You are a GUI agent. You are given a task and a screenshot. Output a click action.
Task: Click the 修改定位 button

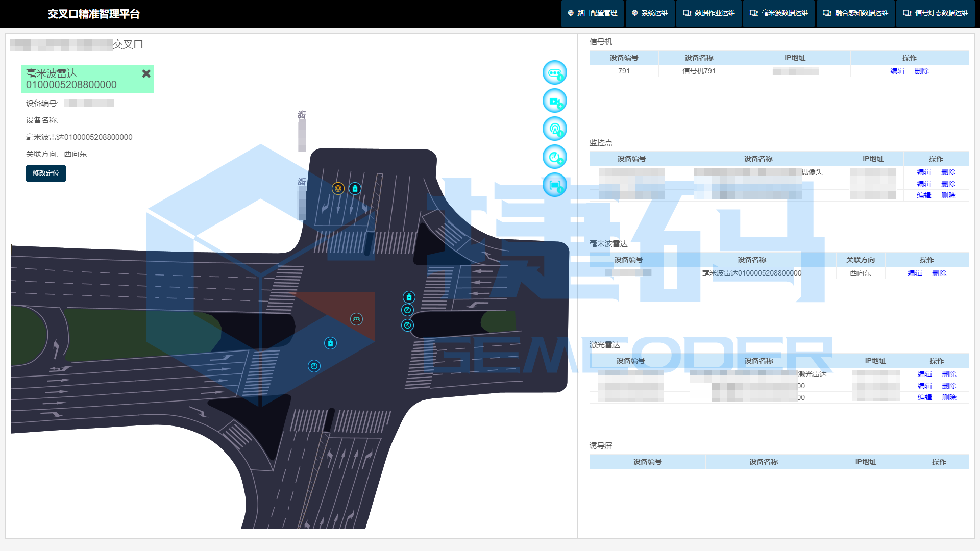tap(46, 173)
